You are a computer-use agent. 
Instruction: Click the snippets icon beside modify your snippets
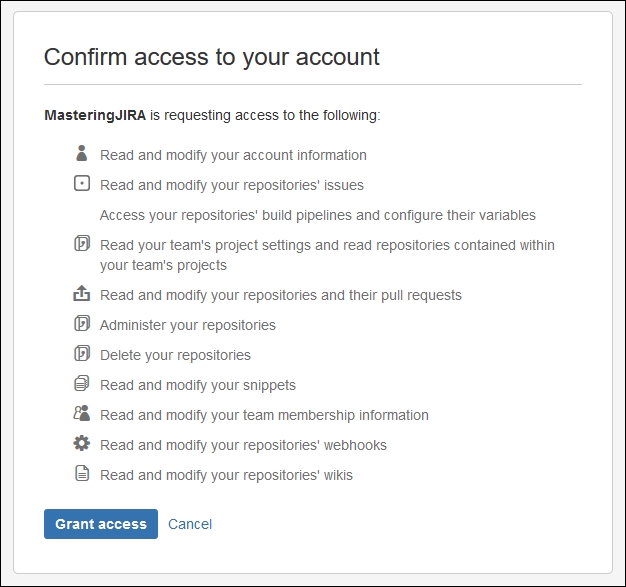pos(82,383)
